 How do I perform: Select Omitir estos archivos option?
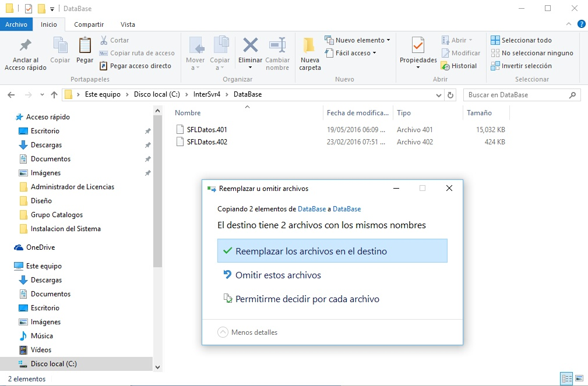coord(278,275)
